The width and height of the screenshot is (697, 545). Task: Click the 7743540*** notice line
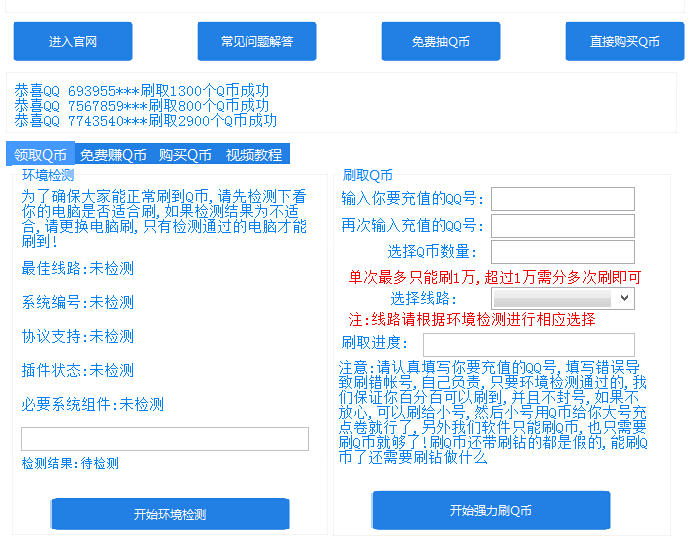pos(146,120)
